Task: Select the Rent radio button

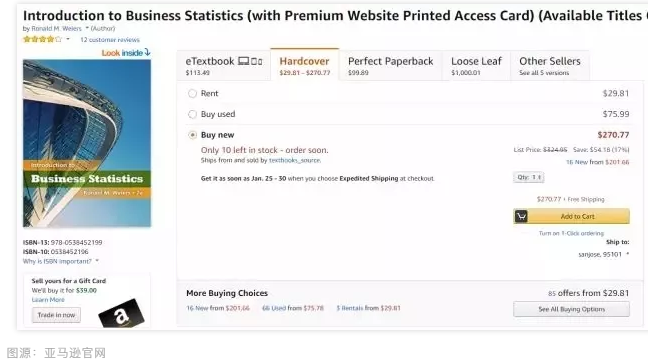Action: [x=192, y=93]
